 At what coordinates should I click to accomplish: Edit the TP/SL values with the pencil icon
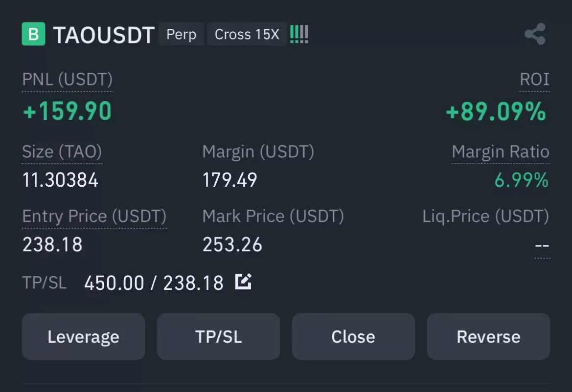pyautogui.click(x=243, y=281)
